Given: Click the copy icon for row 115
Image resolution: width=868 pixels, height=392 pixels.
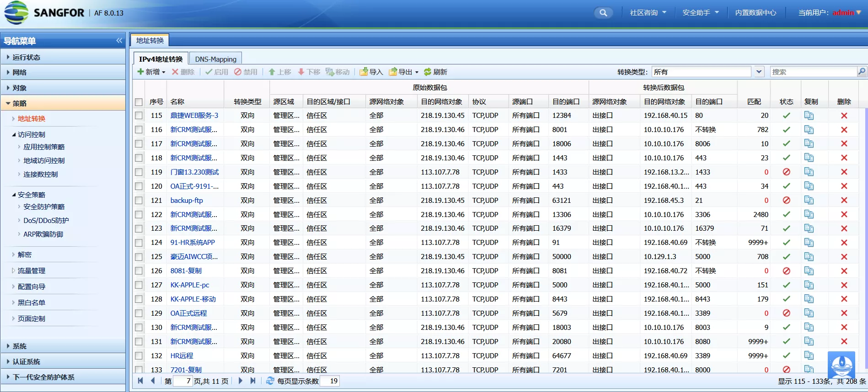Looking at the screenshot, I should point(809,116).
